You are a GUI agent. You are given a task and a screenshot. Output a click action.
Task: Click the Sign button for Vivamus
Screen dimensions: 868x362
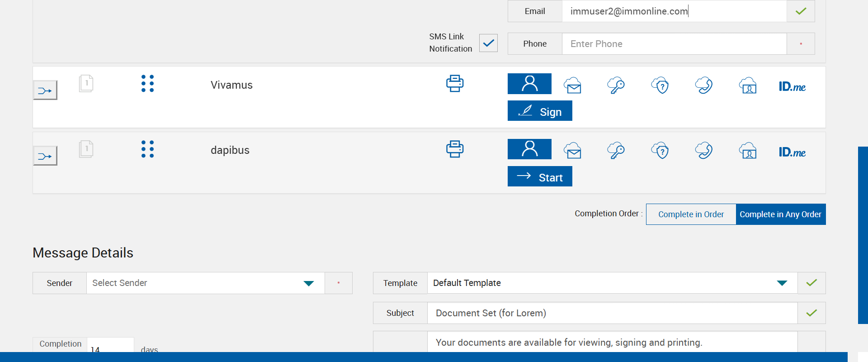click(x=540, y=111)
